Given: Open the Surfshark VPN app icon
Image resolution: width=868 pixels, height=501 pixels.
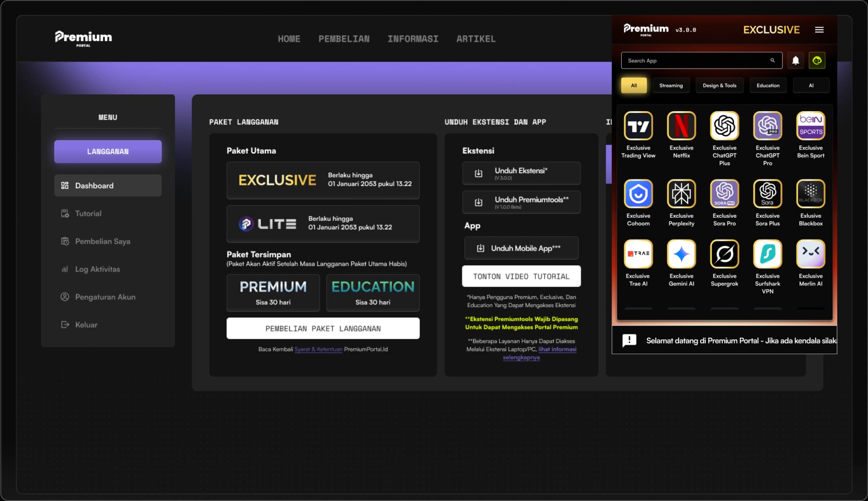Looking at the screenshot, I should coord(767,254).
